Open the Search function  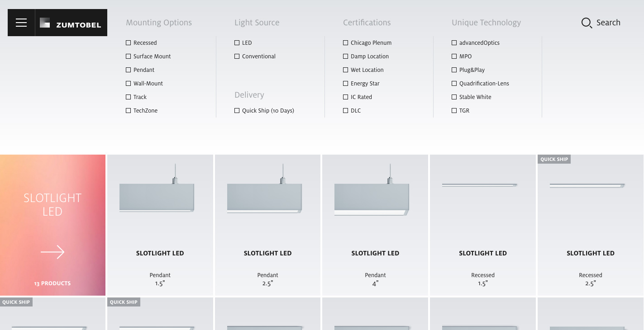601,23
